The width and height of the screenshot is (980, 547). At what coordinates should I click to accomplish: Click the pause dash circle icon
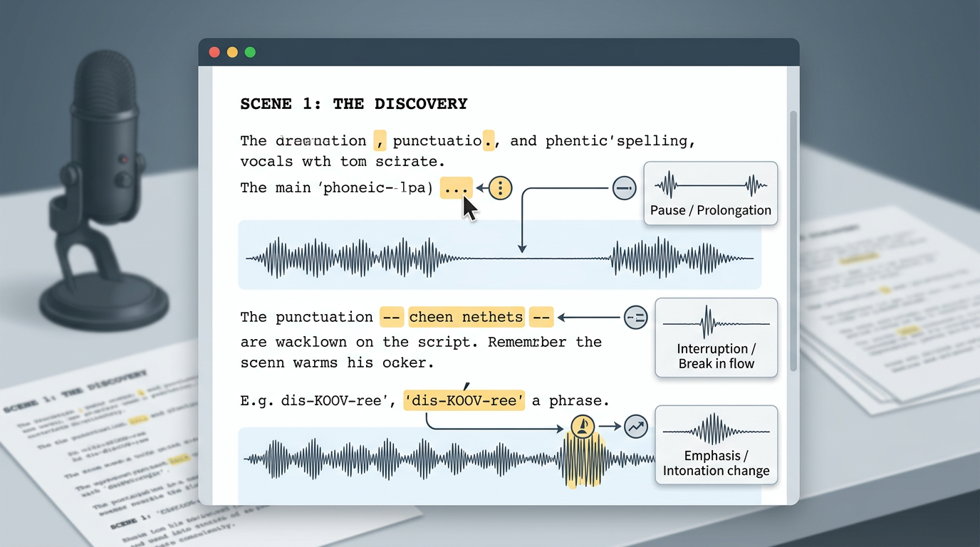(x=624, y=188)
